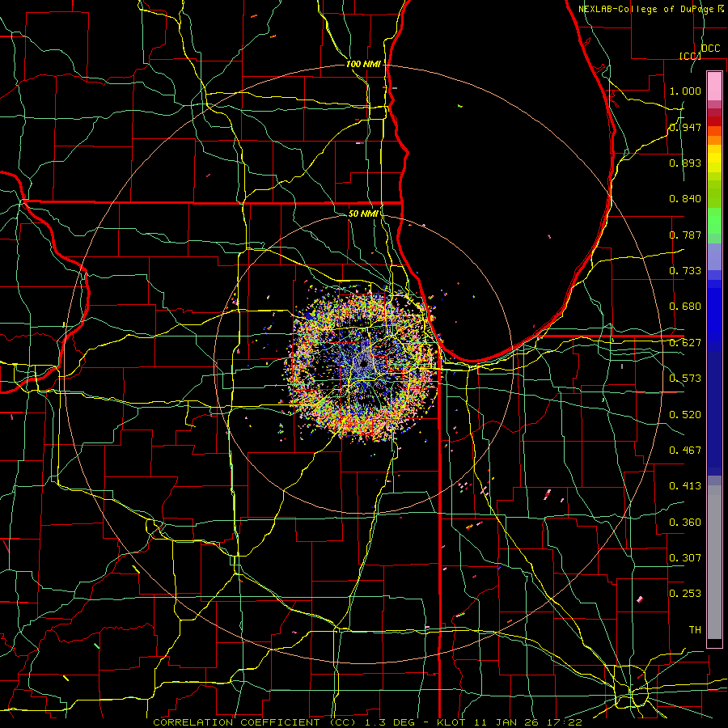This screenshot has height=728, width=728.
Task: Click the 0.893 scale value
Action: pyautogui.click(x=685, y=163)
